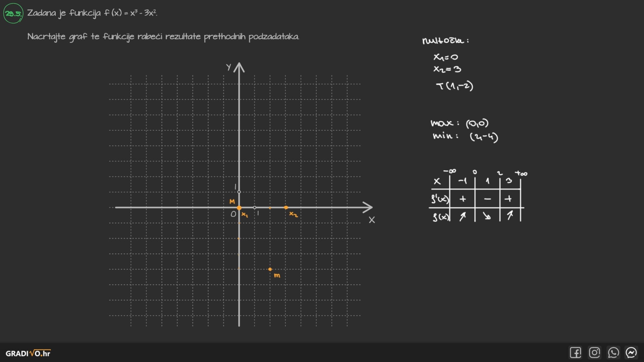Click the function formula f(x) = x³ - 3x²
This screenshot has height=362, width=644.
tap(130, 13)
